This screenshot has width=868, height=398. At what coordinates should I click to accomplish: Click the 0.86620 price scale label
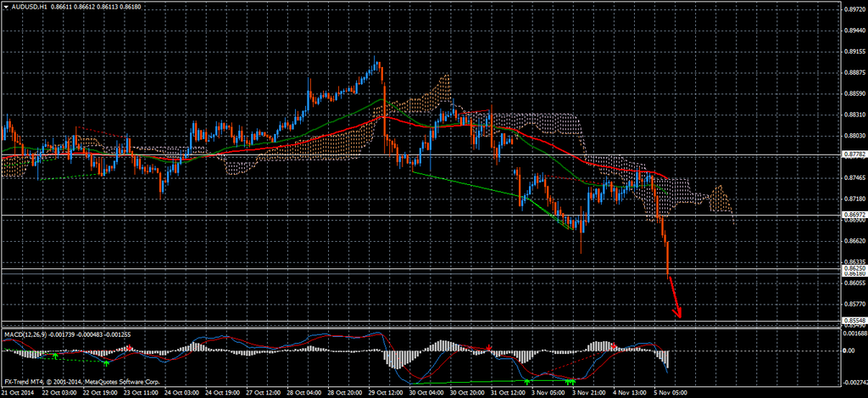point(853,241)
